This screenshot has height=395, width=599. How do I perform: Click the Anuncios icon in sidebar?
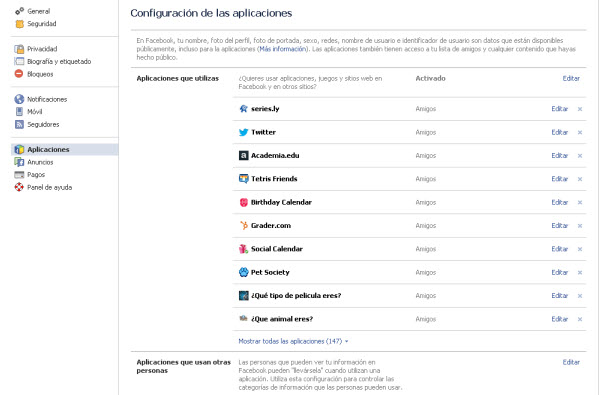pos(19,162)
